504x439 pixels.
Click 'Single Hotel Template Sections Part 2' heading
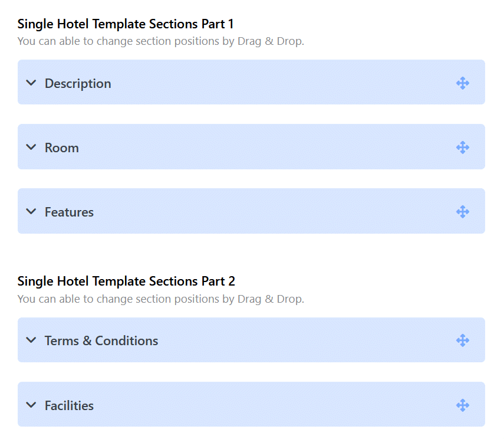[126, 281]
